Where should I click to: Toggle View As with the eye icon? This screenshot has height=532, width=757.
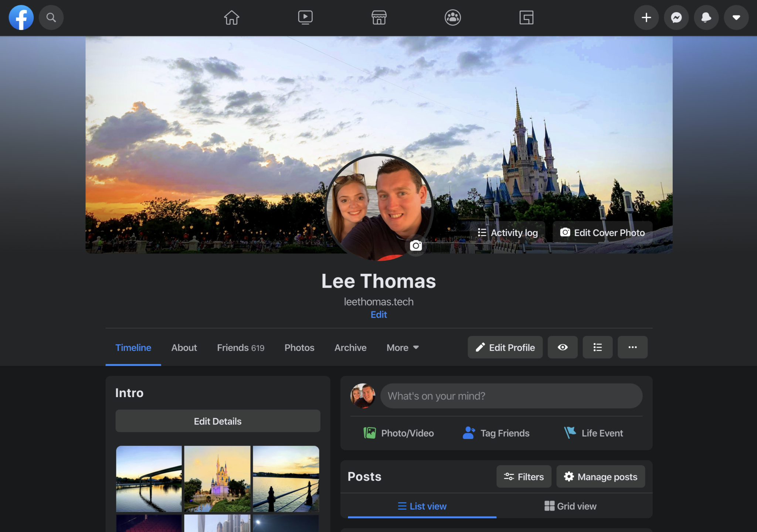(x=562, y=347)
